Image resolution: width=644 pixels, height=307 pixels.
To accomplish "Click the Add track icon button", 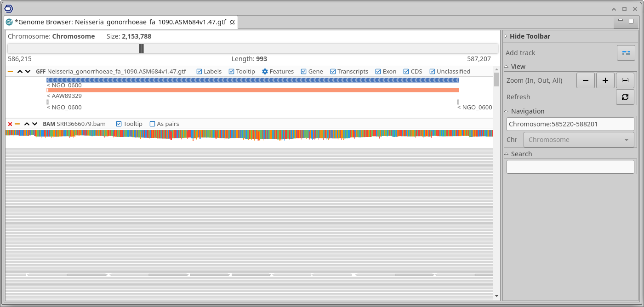I will pyautogui.click(x=626, y=53).
